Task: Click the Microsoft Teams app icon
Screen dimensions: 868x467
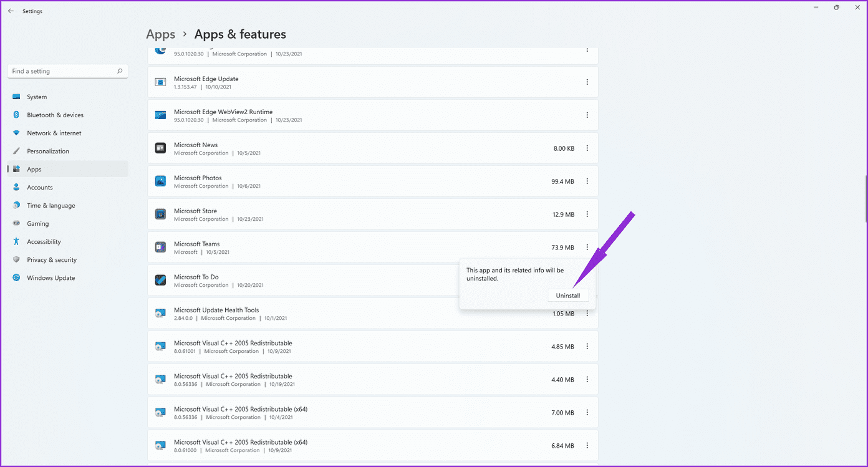Action: point(160,248)
